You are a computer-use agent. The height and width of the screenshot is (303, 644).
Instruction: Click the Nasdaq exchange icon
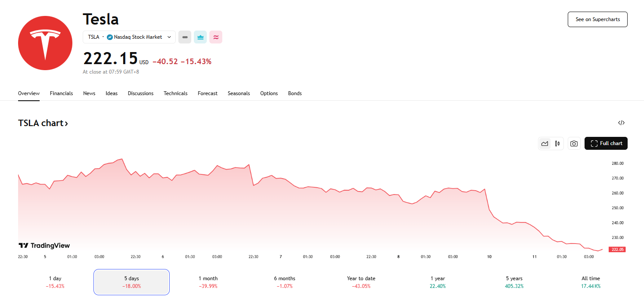(110, 37)
